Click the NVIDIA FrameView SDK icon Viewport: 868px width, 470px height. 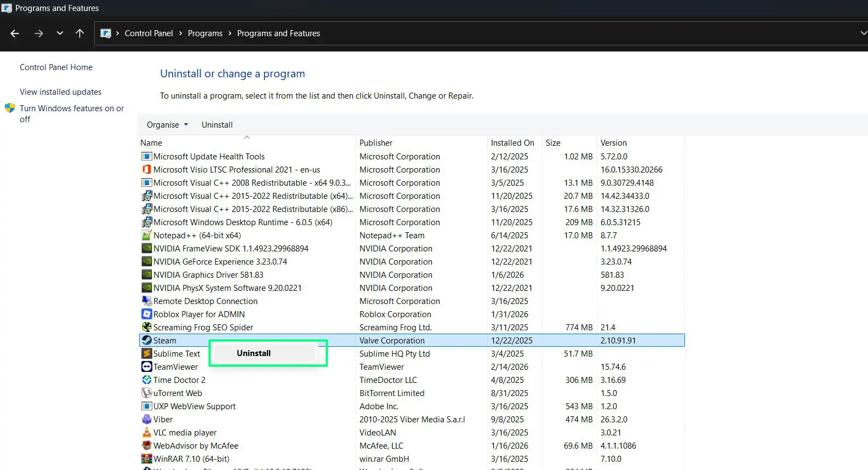pos(147,248)
